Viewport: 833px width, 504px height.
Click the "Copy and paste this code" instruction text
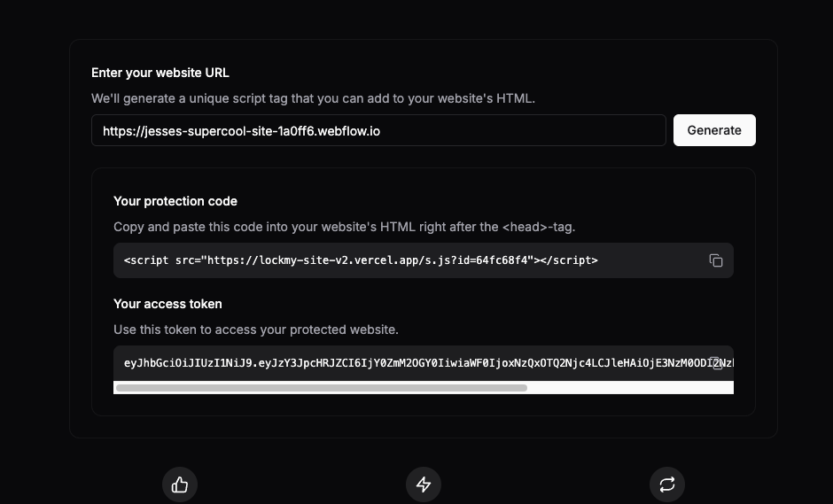pyautogui.click(x=344, y=227)
